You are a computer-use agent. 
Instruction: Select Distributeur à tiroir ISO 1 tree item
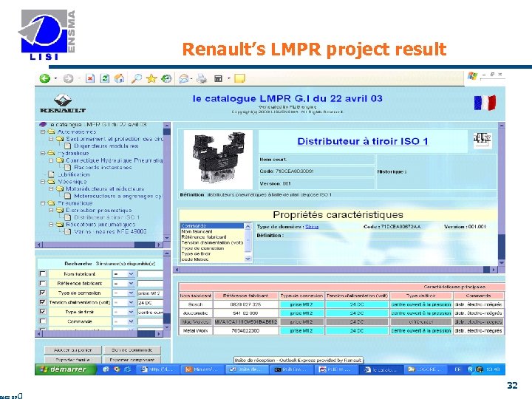[x=106, y=217]
